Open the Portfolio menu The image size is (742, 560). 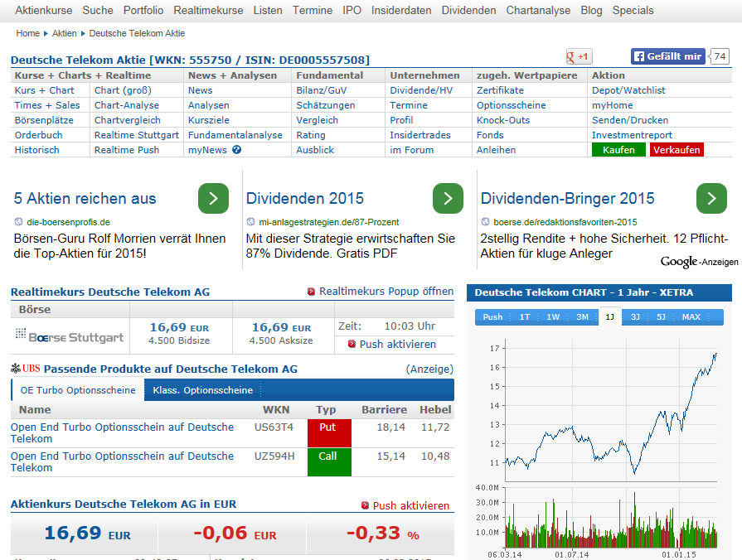[143, 11]
